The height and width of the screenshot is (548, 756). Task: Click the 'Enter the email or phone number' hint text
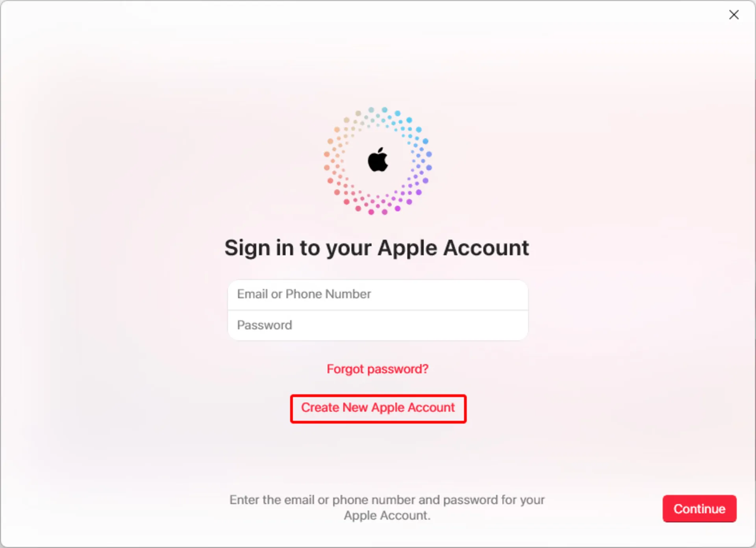[387, 500]
